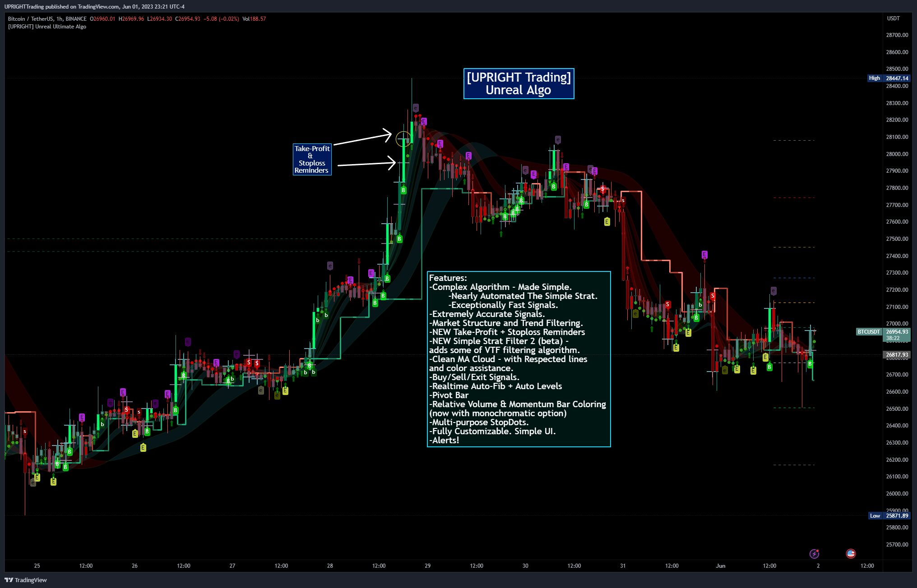The height and width of the screenshot is (588, 917).
Task: Click the TradingView logo at bottom left
Action: [26, 580]
